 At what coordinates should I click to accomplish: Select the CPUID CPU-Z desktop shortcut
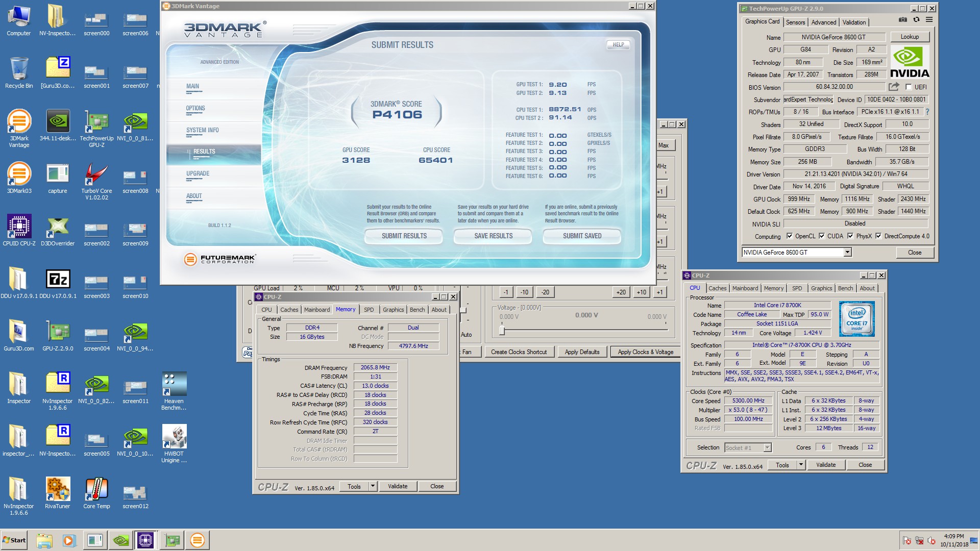(x=19, y=231)
